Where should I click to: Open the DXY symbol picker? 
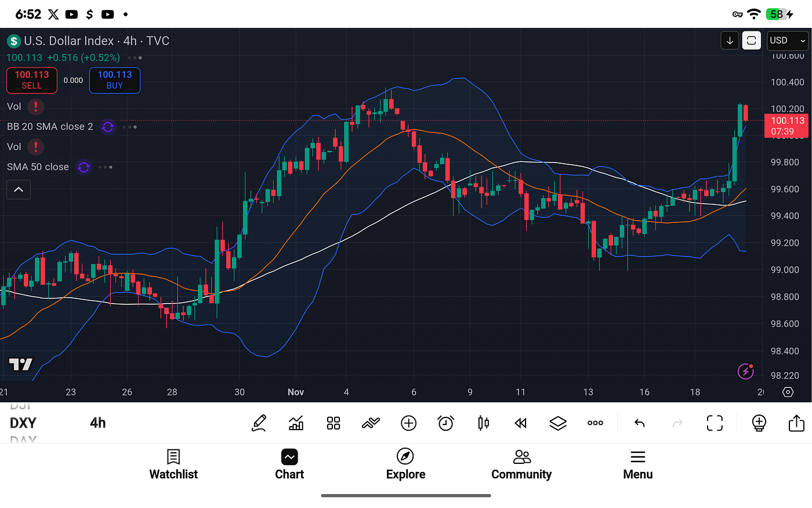(x=23, y=423)
